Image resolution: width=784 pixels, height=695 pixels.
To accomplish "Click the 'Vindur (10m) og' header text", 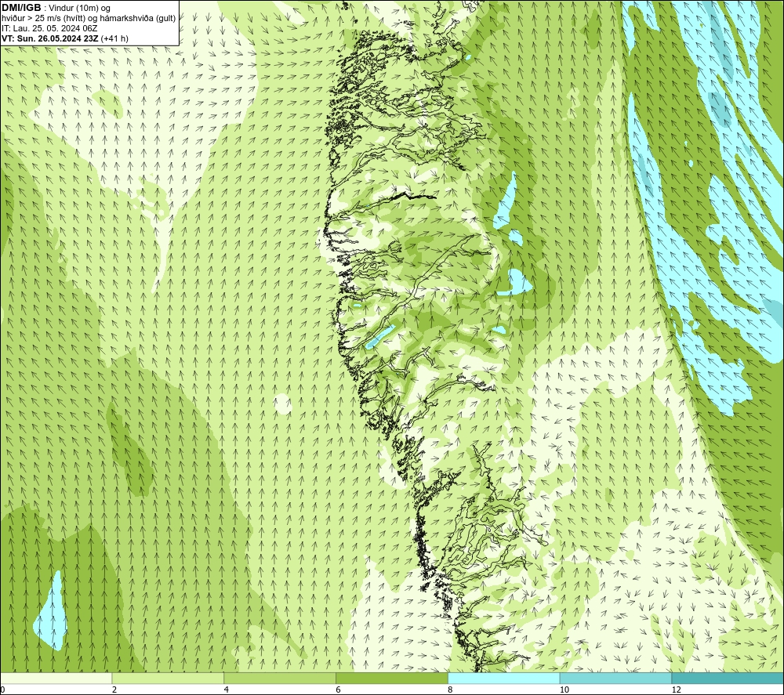I will coord(80,8).
